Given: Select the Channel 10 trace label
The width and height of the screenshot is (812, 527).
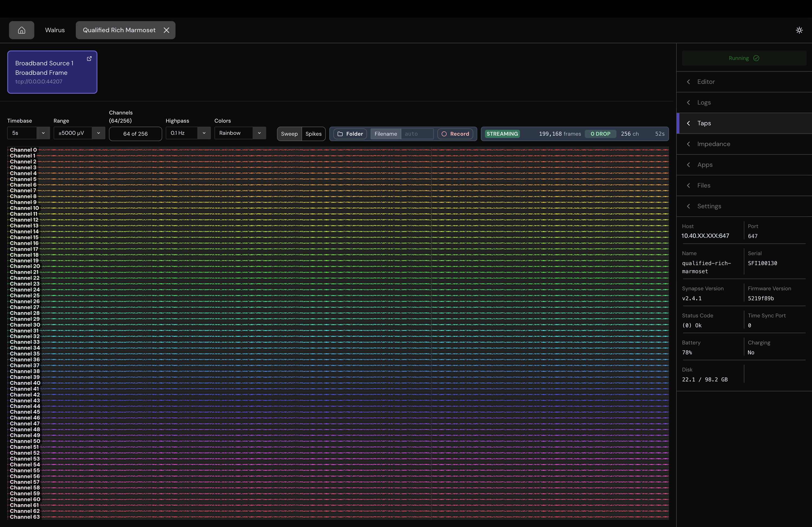Looking at the screenshot, I should point(24,208).
